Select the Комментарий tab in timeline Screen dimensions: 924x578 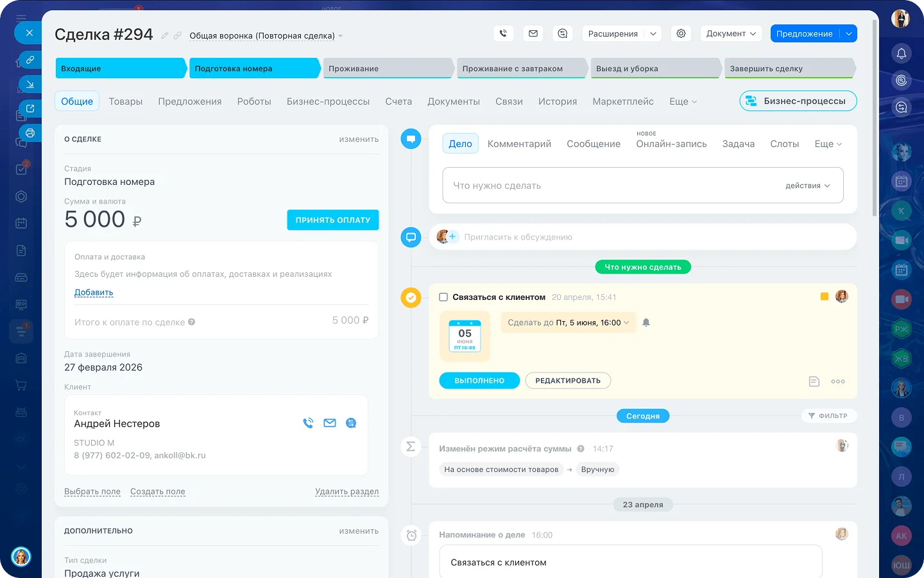click(x=519, y=144)
